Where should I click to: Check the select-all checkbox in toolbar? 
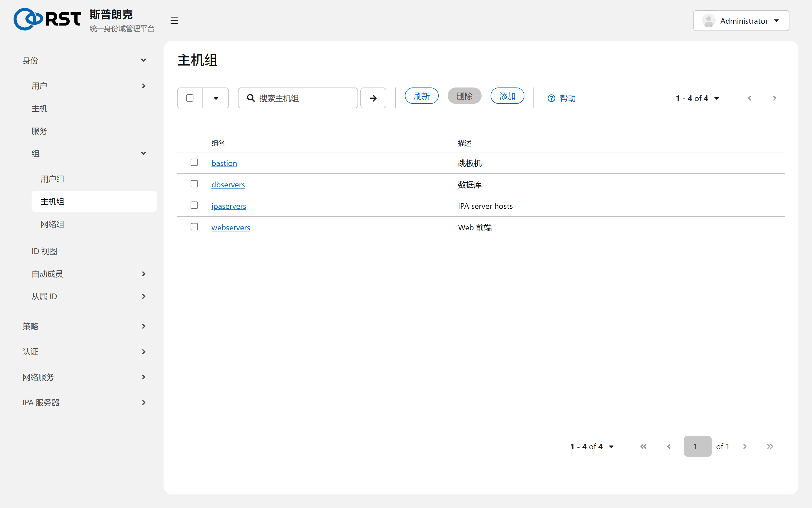(x=189, y=98)
